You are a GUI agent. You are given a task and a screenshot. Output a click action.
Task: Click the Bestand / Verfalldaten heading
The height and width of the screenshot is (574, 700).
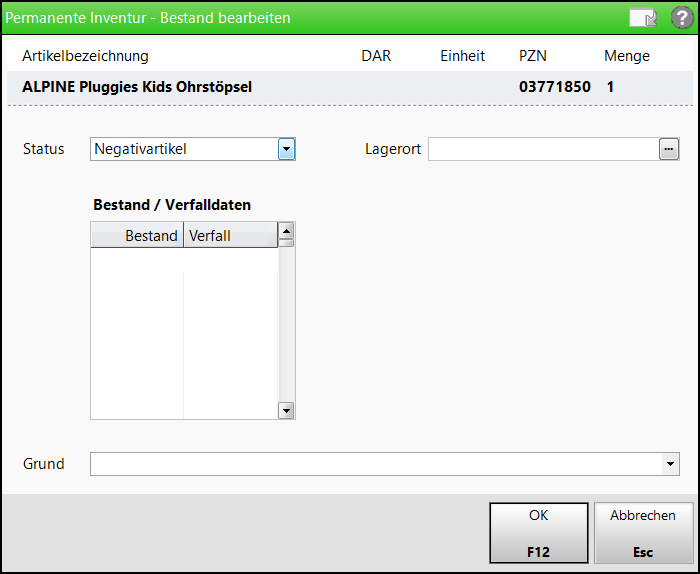point(172,204)
